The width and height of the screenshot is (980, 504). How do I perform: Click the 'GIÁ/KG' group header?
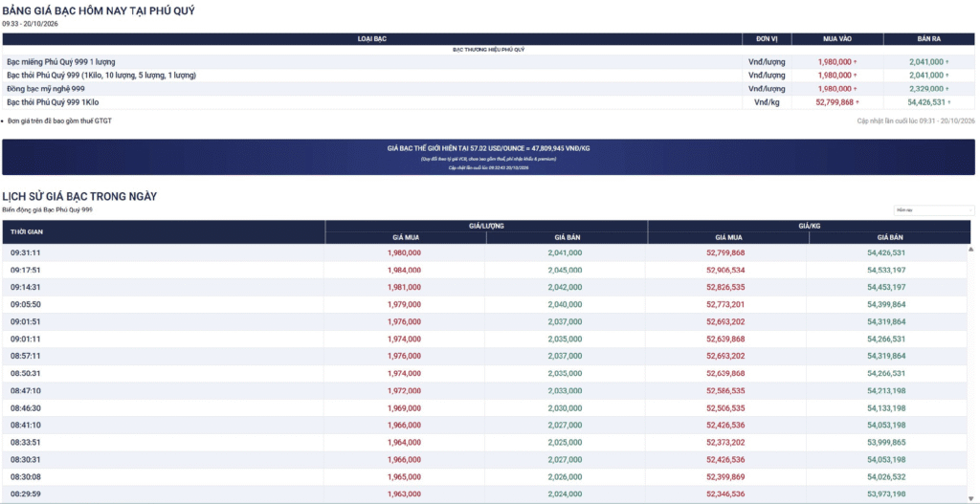click(x=810, y=226)
